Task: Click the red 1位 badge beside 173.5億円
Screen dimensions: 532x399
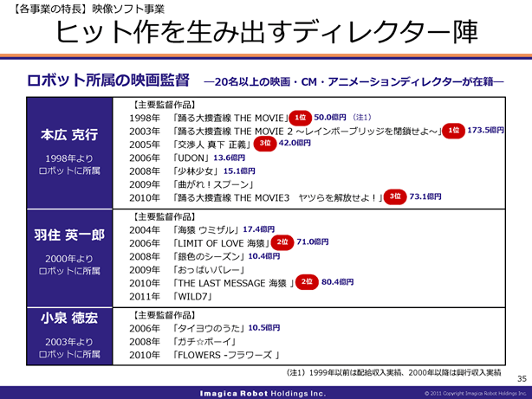Action: (x=454, y=131)
